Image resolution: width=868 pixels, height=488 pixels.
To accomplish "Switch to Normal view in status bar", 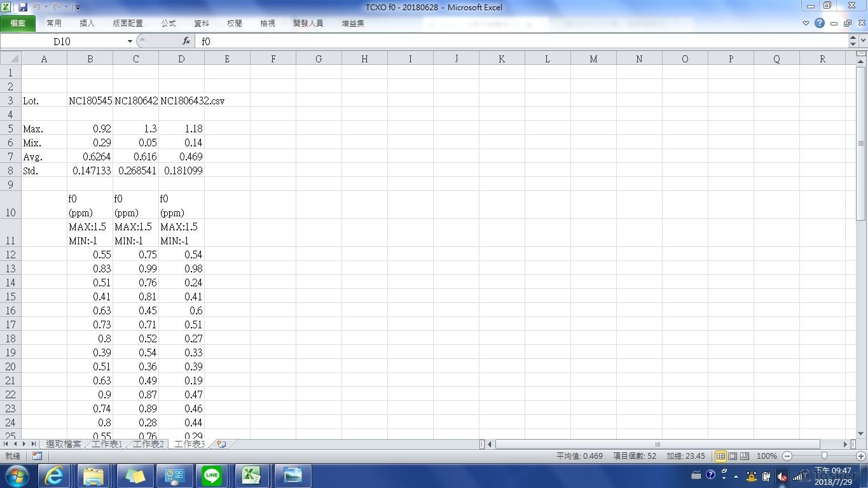I will click(720, 456).
